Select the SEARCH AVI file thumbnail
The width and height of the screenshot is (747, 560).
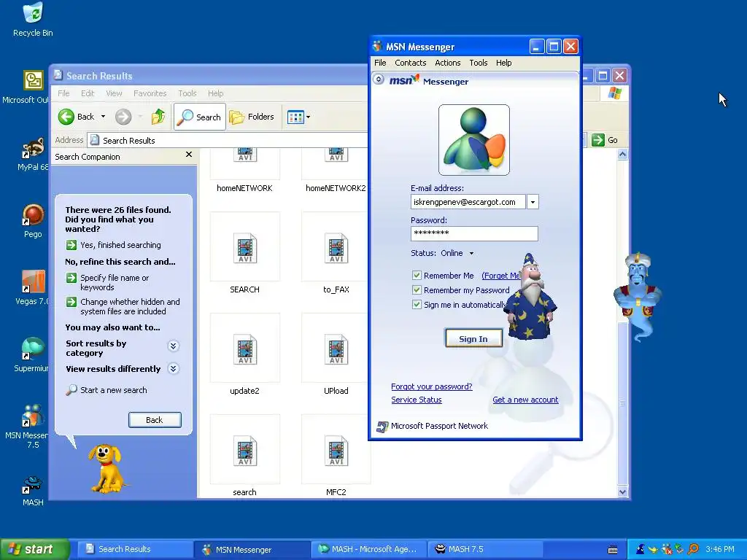coord(245,248)
